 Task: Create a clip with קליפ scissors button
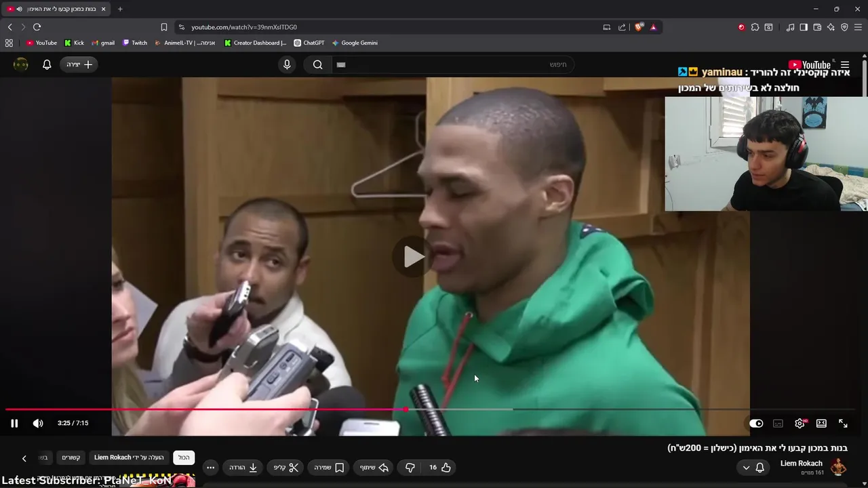(x=286, y=467)
